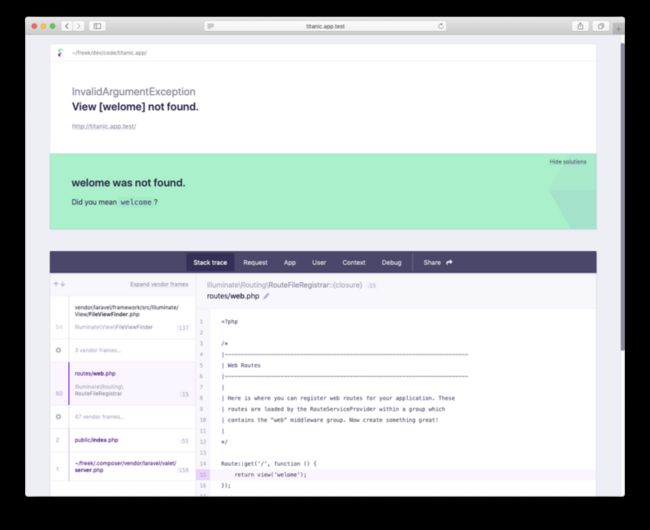The width and height of the screenshot is (650, 530).
Task: Open the Safari share icon
Action: tap(580, 26)
